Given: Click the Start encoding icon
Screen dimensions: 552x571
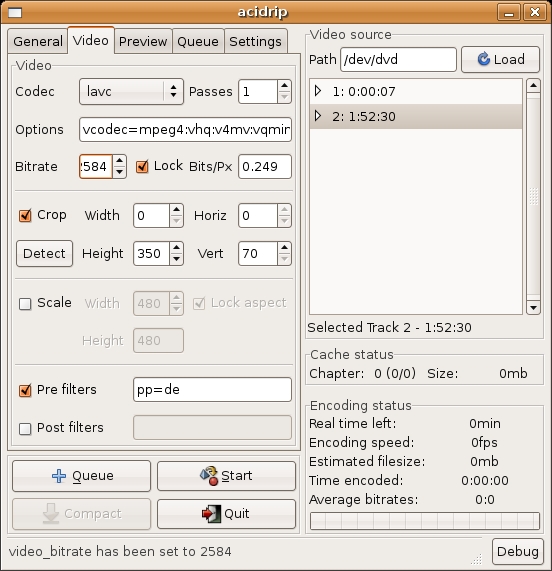Looking at the screenshot, I should tap(209, 476).
